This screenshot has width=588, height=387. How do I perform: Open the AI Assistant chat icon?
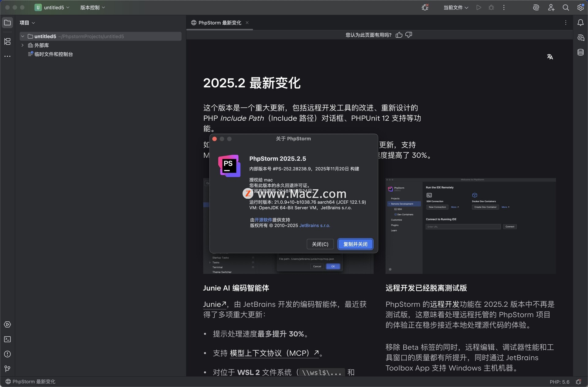tap(580, 38)
